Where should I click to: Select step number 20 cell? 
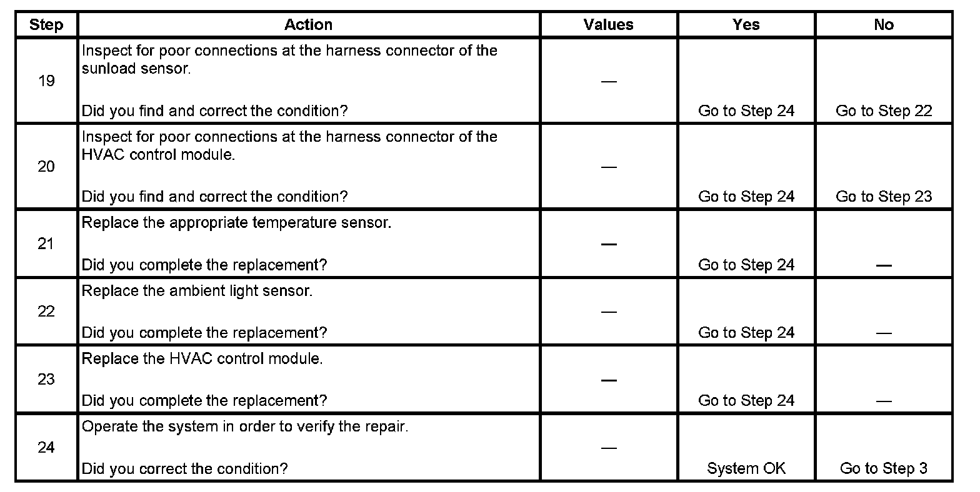tap(46, 167)
